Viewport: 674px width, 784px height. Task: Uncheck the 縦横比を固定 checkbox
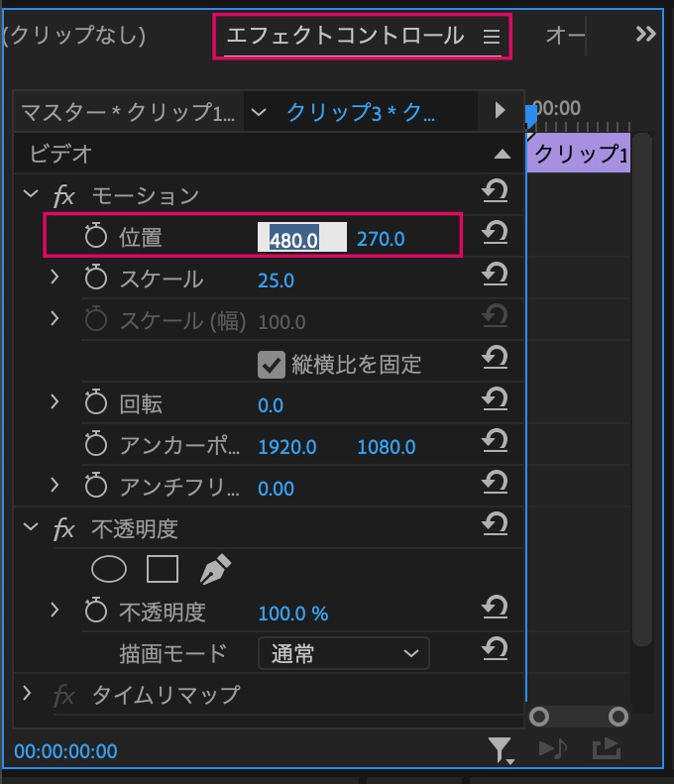272,365
